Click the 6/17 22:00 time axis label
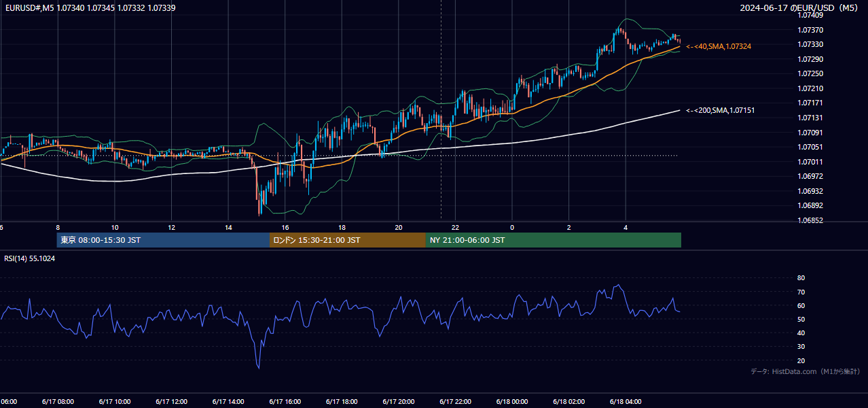Image resolution: width=868 pixels, height=408 pixels. pos(455,401)
